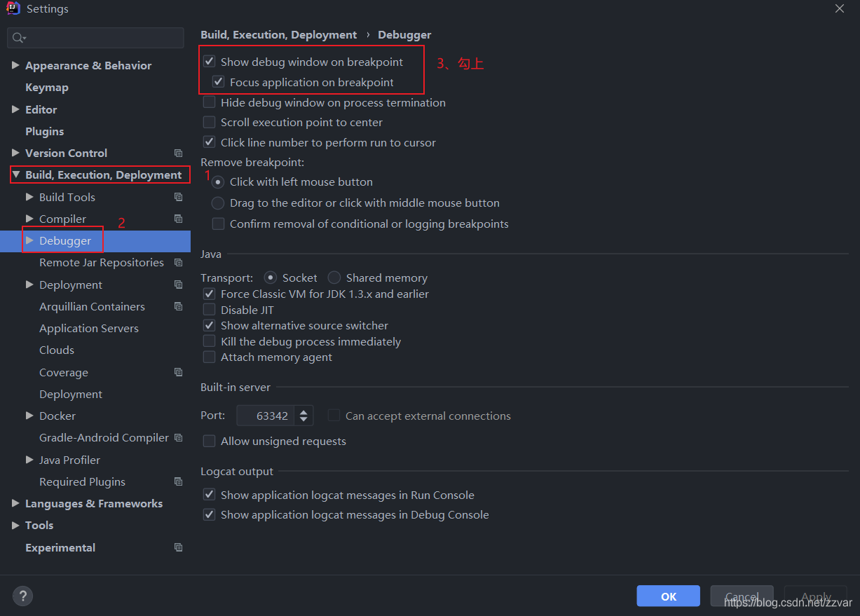Toggle Focus application on breakpoint
Image resolution: width=860 pixels, height=616 pixels.
(218, 82)
